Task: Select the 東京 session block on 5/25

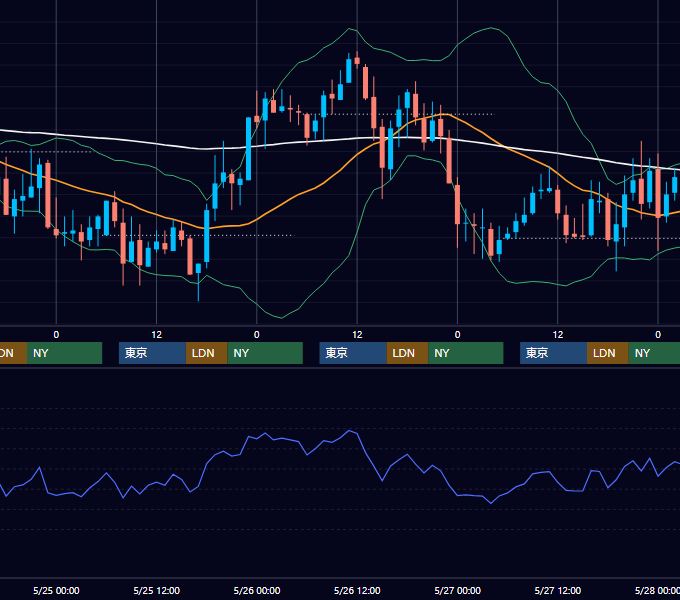Action: 152,353
